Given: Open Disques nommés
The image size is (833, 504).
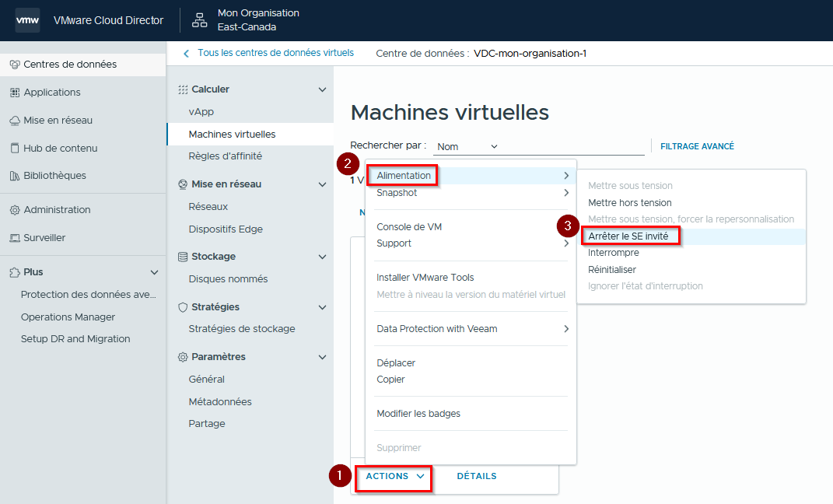Looking at the screenshot, I should (x=228, y=278).
